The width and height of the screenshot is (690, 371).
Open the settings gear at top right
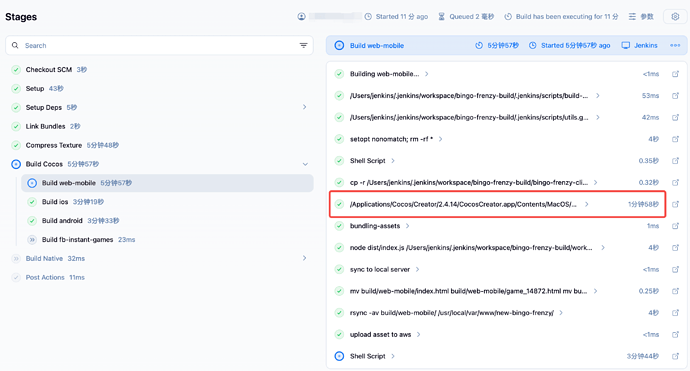[x=675, y=17]
